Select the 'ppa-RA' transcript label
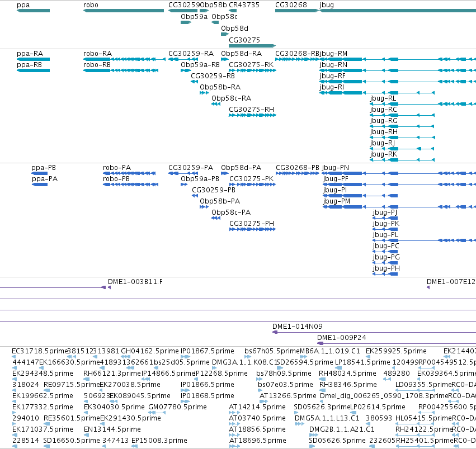This screenshot has height=449, width=476. (30, 54)
